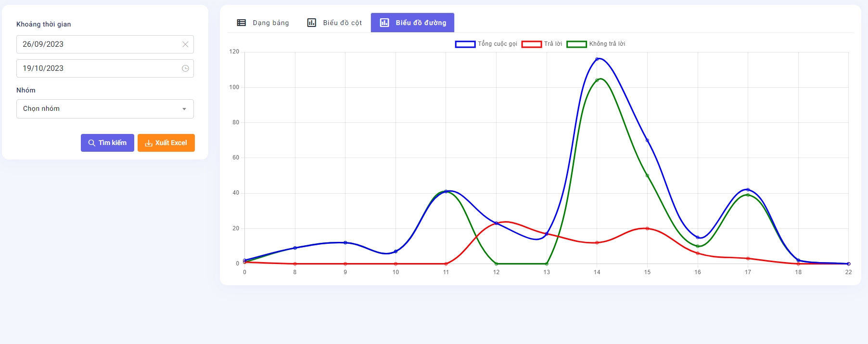
Task: Click the bar chart icon beside Biểu đồ cột
Action: pos(312,23)
